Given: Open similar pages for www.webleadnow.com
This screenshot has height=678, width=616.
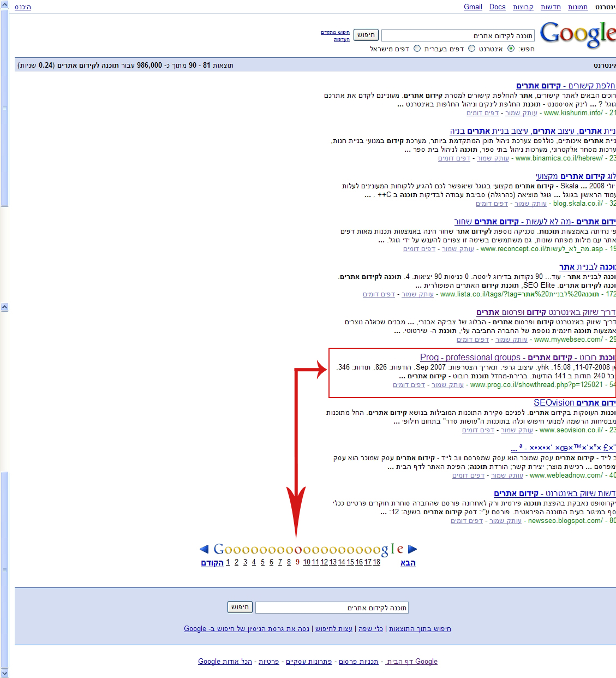Looking at the screenshot, I should [x=468, y=475].
